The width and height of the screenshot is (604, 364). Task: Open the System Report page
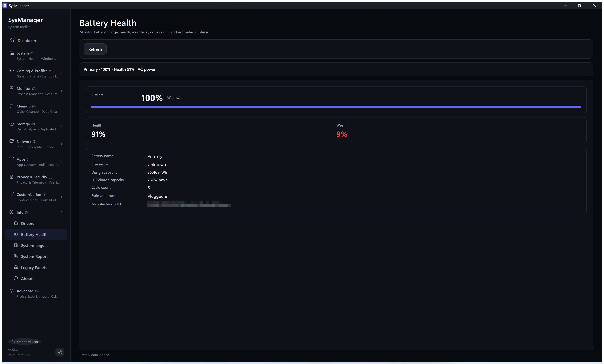click(36, 256)
